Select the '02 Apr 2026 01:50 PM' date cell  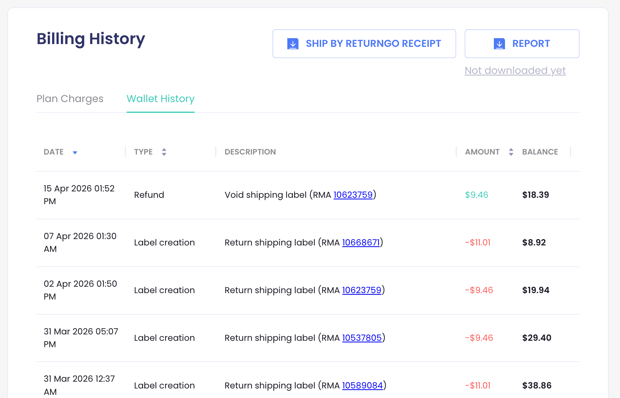[80, 290]
